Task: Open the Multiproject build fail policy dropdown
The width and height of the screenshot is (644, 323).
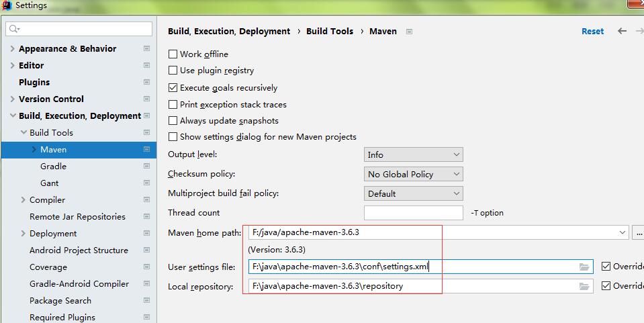Action: (x=413, y=193)
